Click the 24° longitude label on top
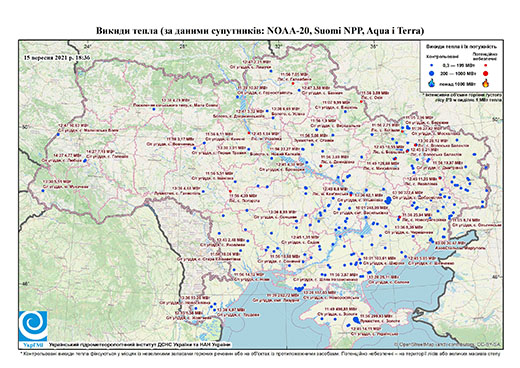The image size is (520, 368). pos(87,46)
